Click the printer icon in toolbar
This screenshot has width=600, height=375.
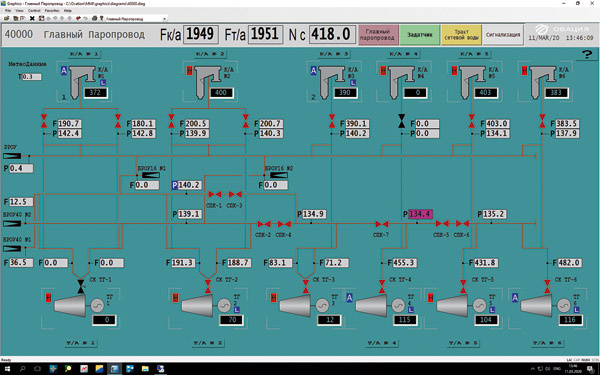pyautogui.click(x=95, y=18)
